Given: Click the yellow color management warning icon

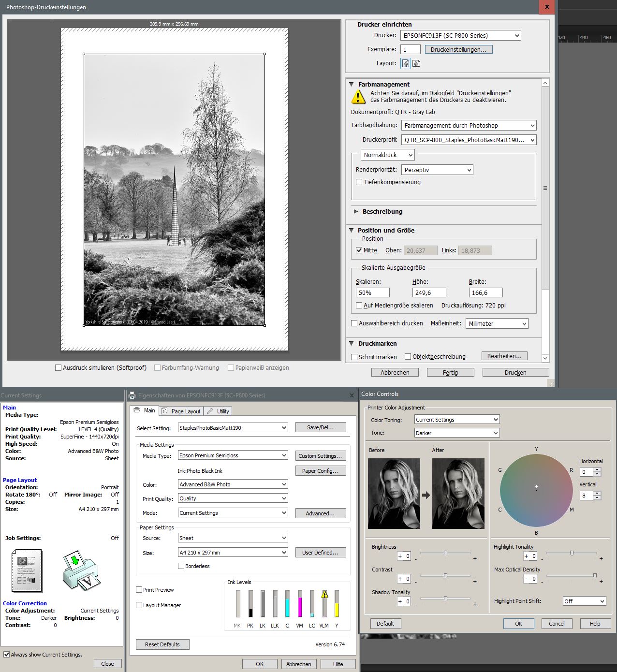Looking at the screenshot, I should coord(358,97).
